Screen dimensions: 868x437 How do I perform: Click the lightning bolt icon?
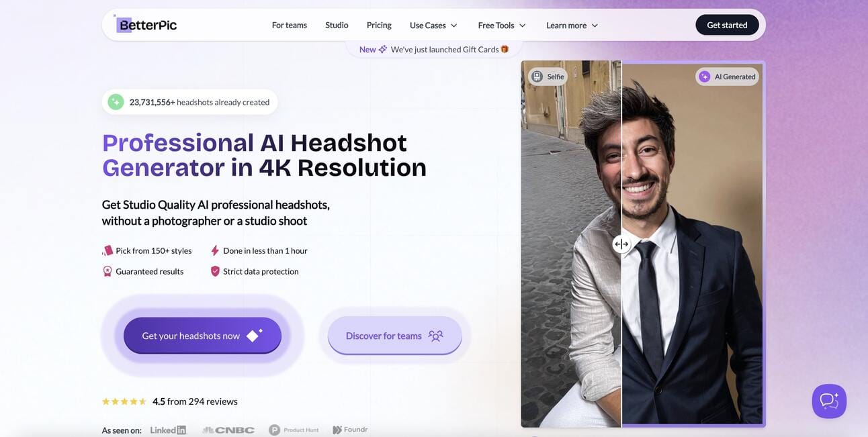(215, 250)
